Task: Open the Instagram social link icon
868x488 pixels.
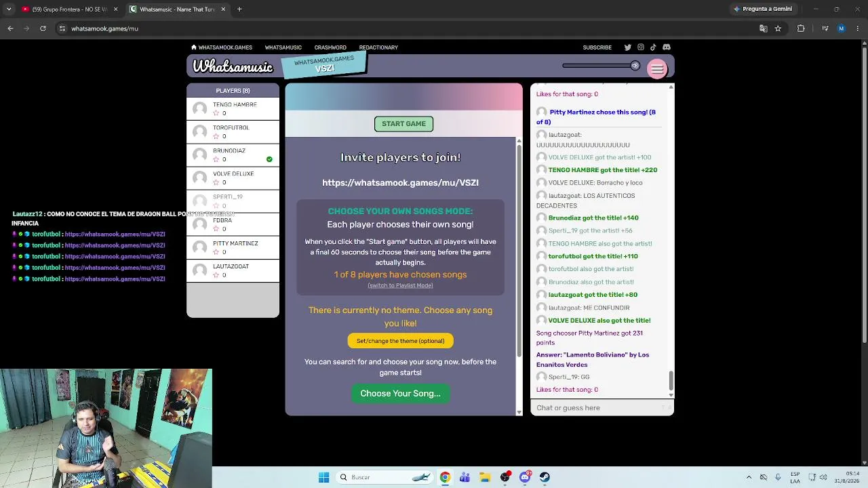Action: (x=640, y=47)
